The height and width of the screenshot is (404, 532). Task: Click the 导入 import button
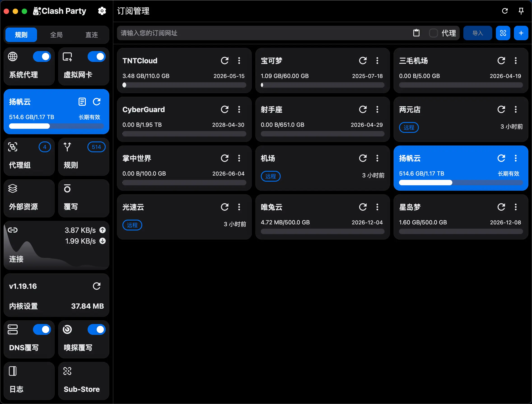(x=477, y=33)
